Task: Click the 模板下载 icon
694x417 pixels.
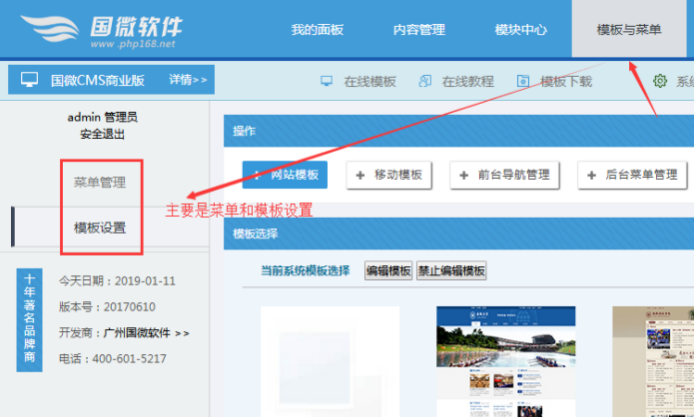Action: (x=523, y=81)
